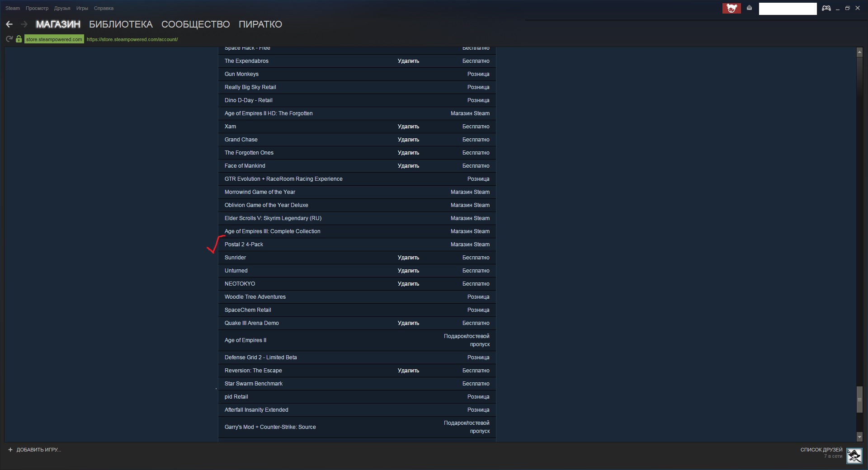
Task: Click Магазин Steam in Postal 2 row
Action: pyautogui.click(x=470, y=244)
